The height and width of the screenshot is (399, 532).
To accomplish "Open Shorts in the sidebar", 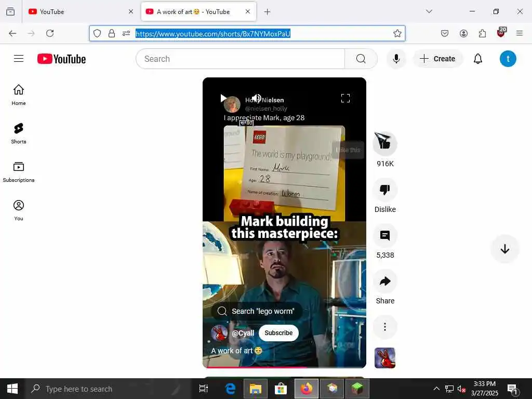I will coord(19,134).
